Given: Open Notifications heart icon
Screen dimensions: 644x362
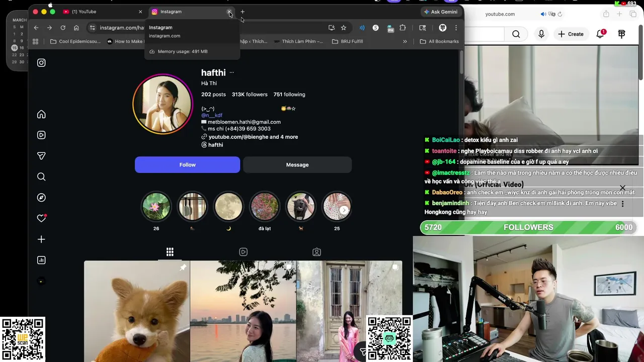Looking at the screenshot, I should (x=42, y=218).
